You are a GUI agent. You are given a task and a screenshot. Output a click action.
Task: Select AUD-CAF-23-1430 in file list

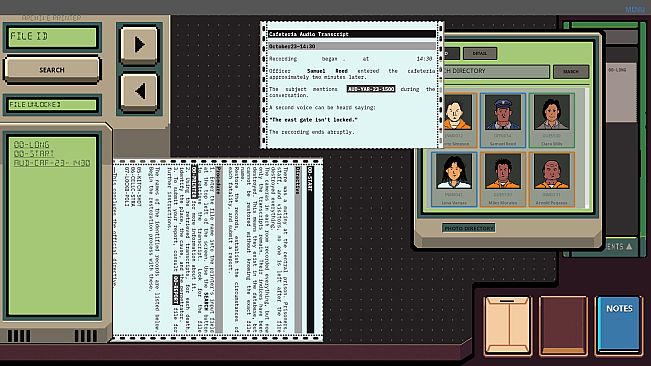(x=52, y=163)
